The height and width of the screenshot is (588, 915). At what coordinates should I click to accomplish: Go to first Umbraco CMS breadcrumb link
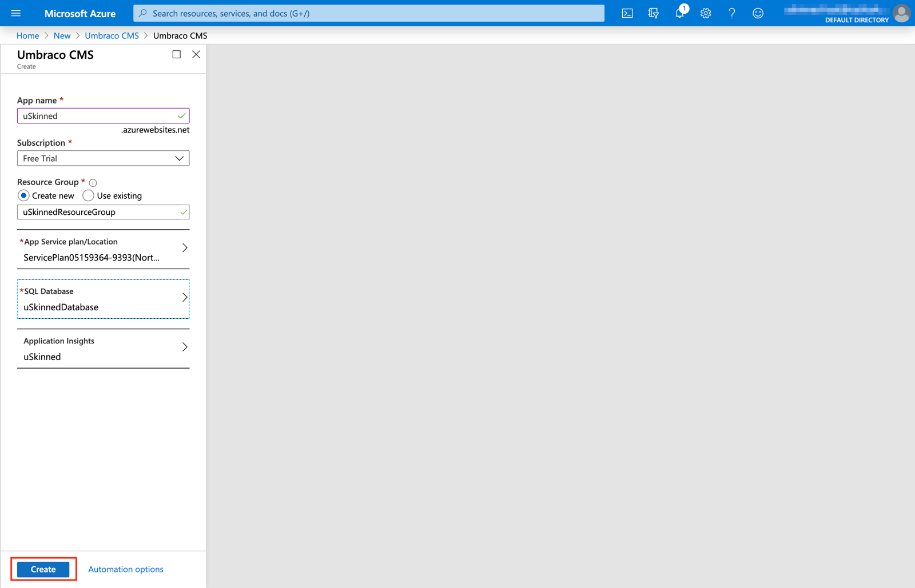point(112,35)
